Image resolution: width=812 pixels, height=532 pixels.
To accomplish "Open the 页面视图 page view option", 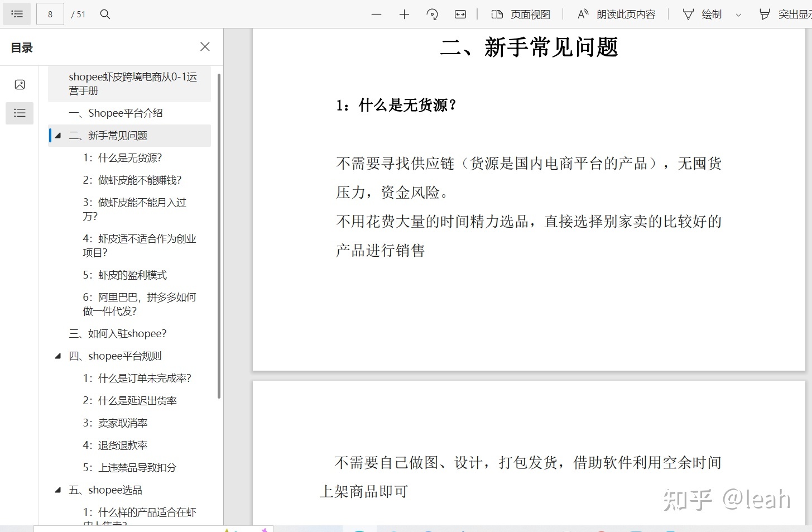I will tap(521, 15).
